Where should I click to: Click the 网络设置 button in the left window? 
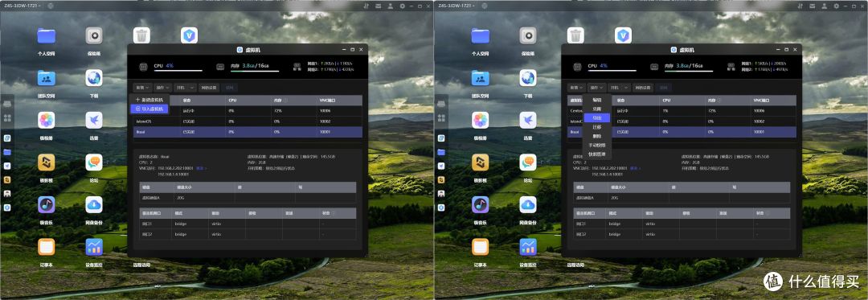click(209, 88)
